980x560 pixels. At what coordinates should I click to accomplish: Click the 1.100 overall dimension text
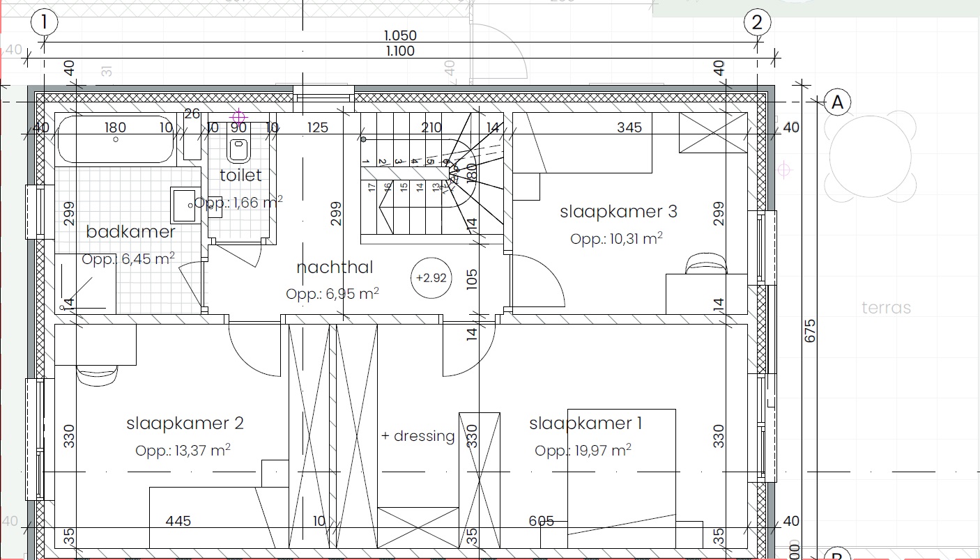[x=399, y=51]
